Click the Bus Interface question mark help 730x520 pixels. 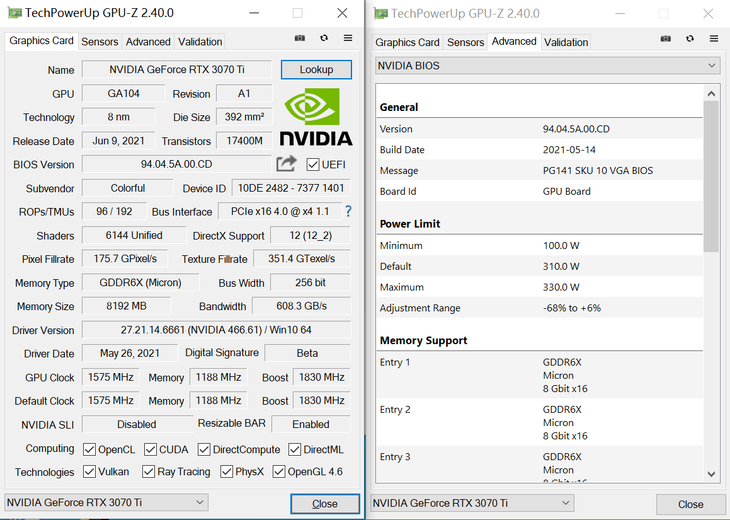(x=348, y=212)
